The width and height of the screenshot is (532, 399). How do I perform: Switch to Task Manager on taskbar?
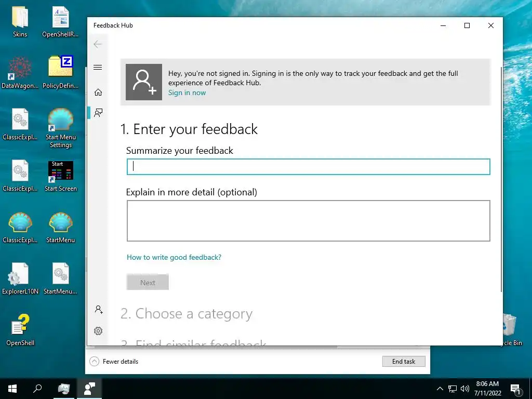click(64, 389)
